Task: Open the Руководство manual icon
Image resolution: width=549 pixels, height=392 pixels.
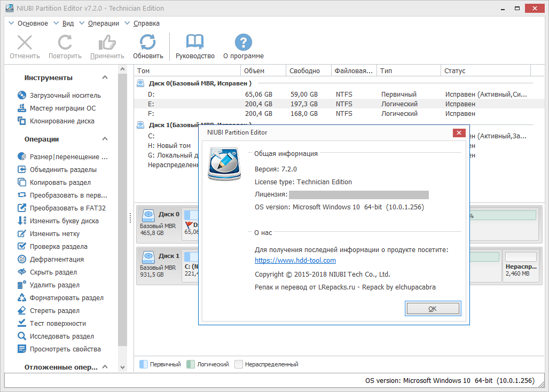Action: click(x=195, y=43)
